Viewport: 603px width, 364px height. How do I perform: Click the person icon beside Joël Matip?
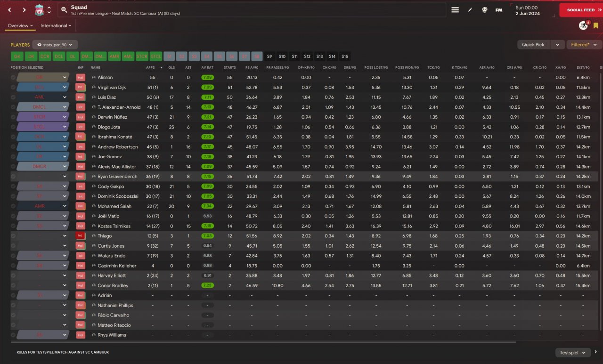pos(94,216)
